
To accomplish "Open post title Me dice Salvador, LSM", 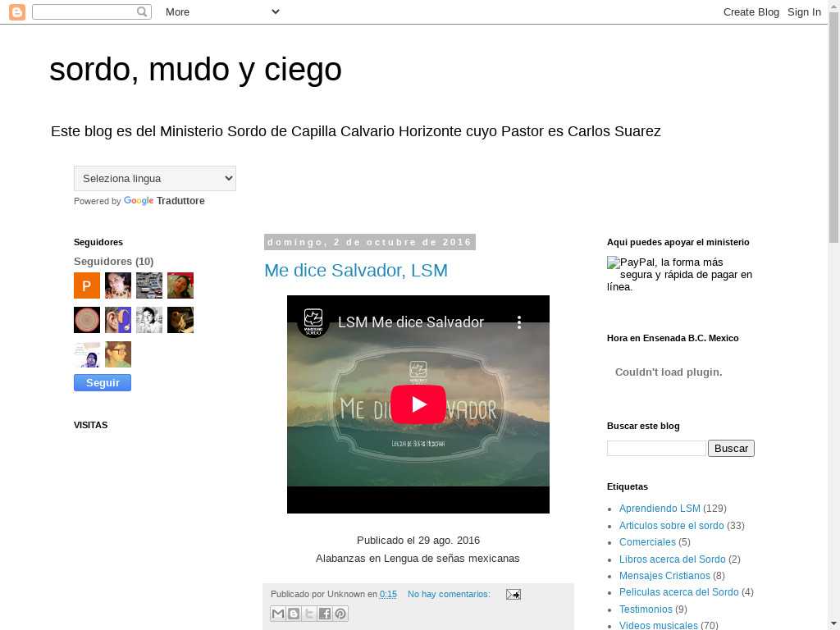I will (356, 270).
